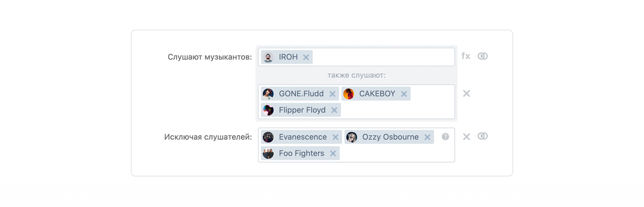Open the help tooltip question mark
The width and height of the screenshot is (644, 207).
coord(445,137)
